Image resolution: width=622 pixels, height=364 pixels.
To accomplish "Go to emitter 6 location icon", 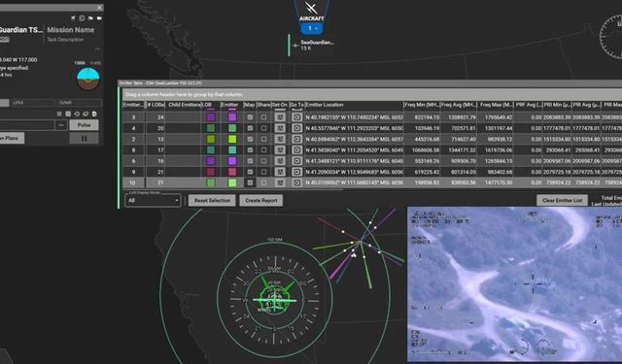I will (x=296, y=161).
